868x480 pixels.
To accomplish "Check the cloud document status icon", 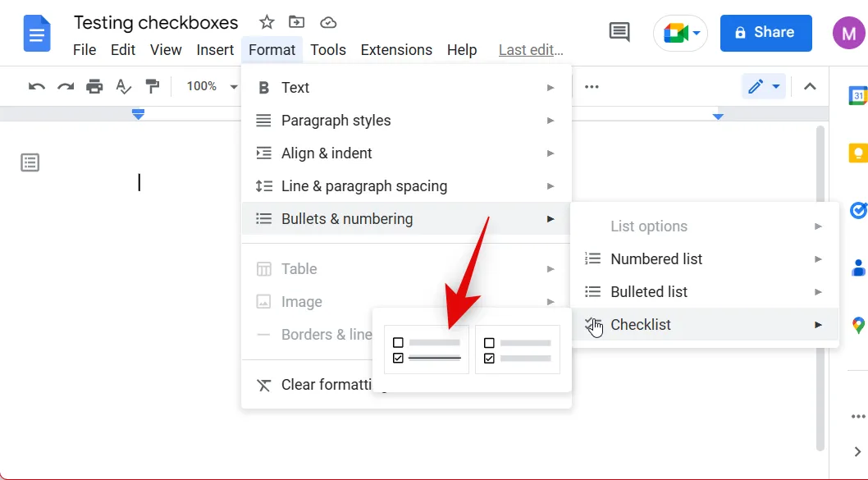I will (x=328, y=22).
